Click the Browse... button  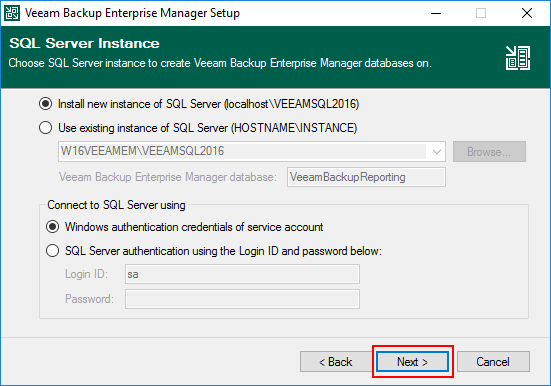[x=489, y=152]
